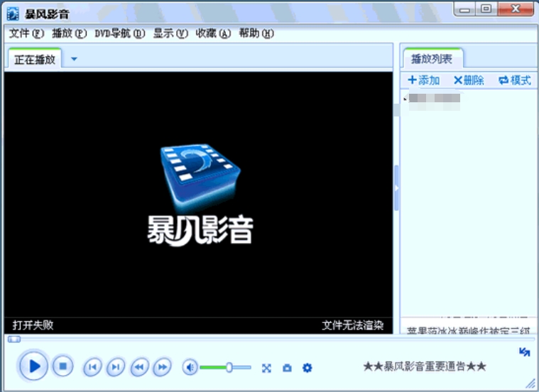Rewind with the fast-backward button
Screen dimensions: 539x392
point(140,367)
